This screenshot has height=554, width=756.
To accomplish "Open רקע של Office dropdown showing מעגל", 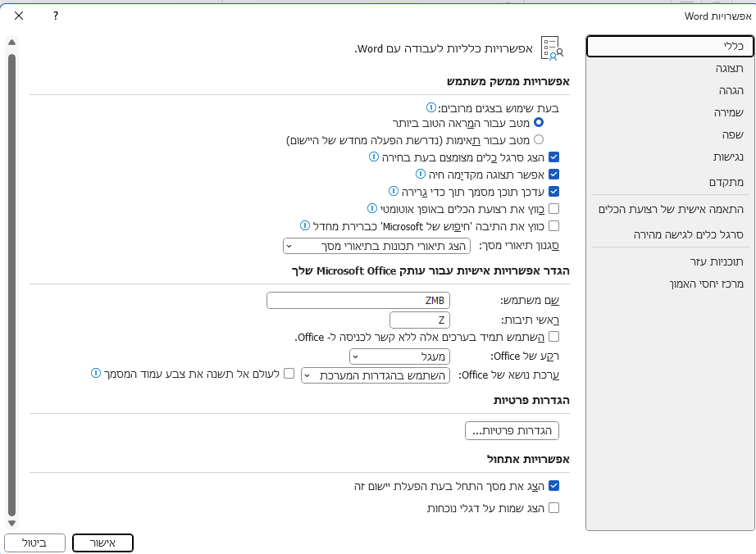I will click(399, 356).
